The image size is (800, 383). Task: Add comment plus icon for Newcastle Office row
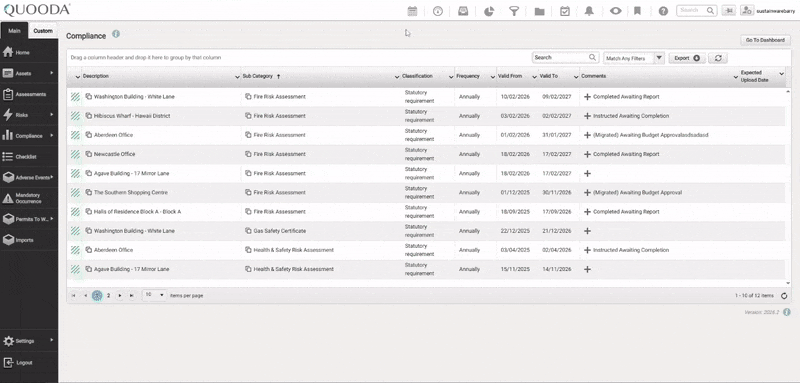587,154
